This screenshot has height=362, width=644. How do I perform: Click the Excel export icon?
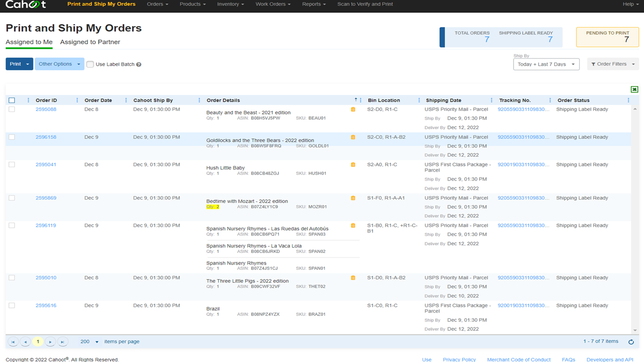pyautogui.click(x=634, y=89)
